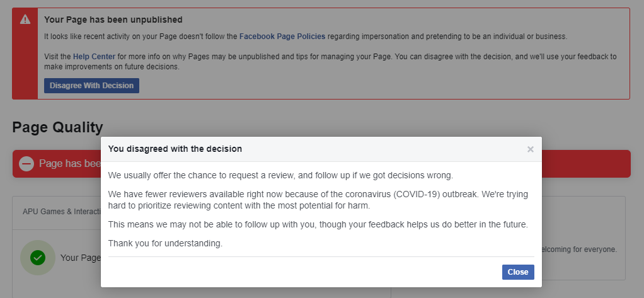The image size is (644, 298).
Task: Click the 'Page has bee' red status banner text
Action: (x=70, y=164)
